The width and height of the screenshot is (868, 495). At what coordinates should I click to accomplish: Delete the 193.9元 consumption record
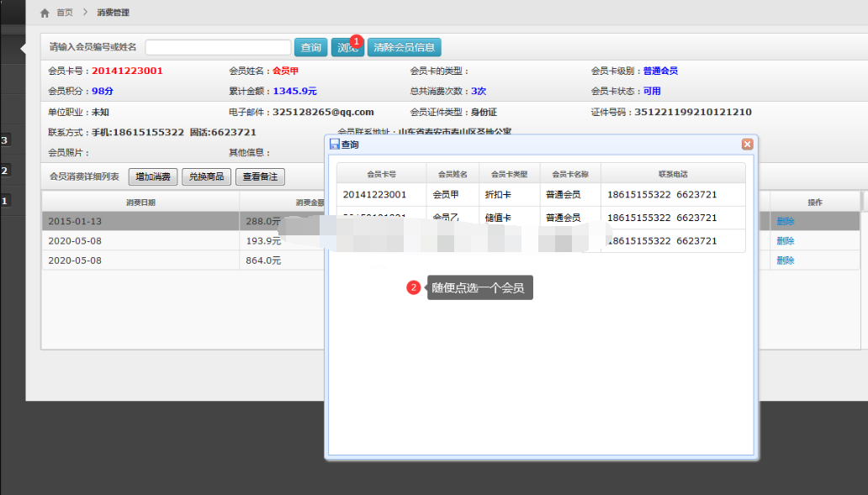tap(786, 241)
